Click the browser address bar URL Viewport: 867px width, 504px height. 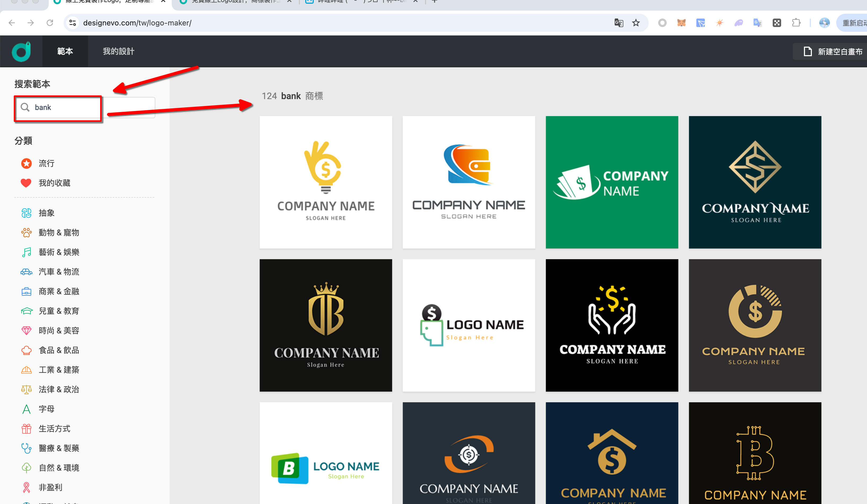(x=137, y=23)
